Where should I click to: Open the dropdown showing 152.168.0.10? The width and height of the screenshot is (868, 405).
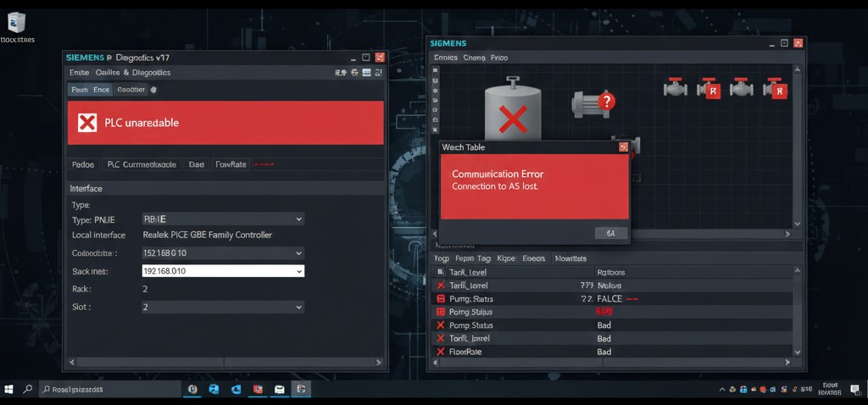(x=223, y=253)
